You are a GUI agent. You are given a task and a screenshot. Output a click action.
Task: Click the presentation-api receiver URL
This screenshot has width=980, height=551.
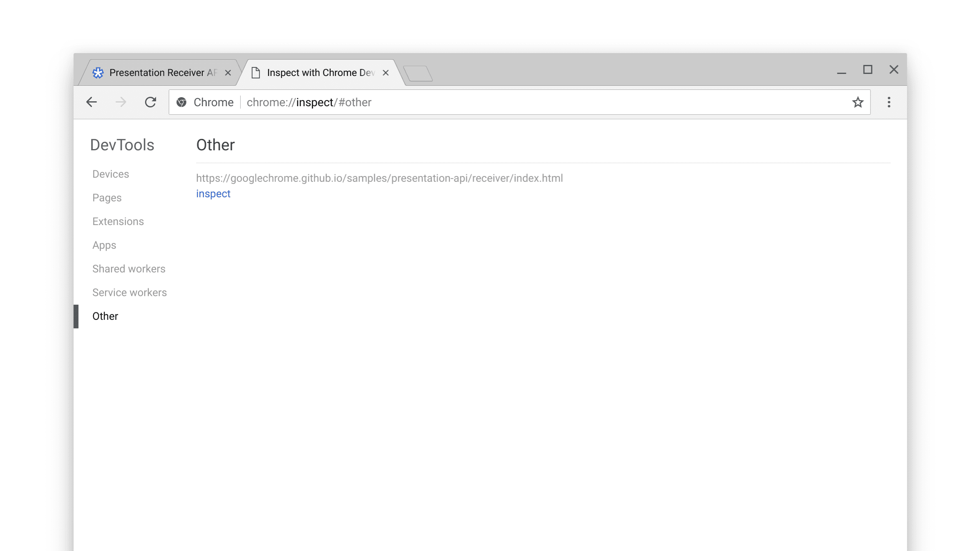[379, 178]
